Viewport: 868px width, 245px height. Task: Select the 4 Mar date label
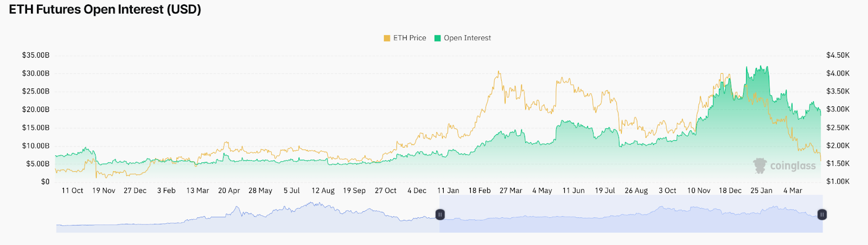[x=793, y=191]
